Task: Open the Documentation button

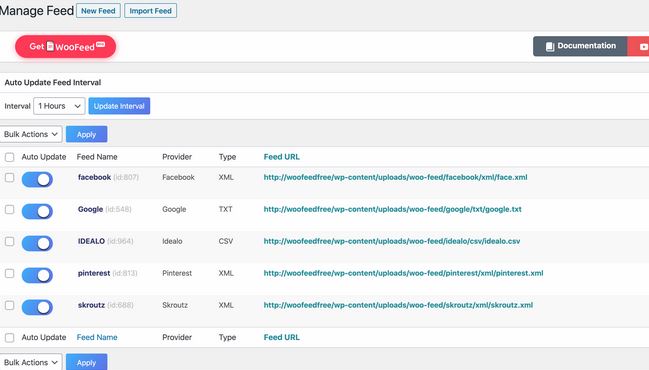Action: point(580,46)
